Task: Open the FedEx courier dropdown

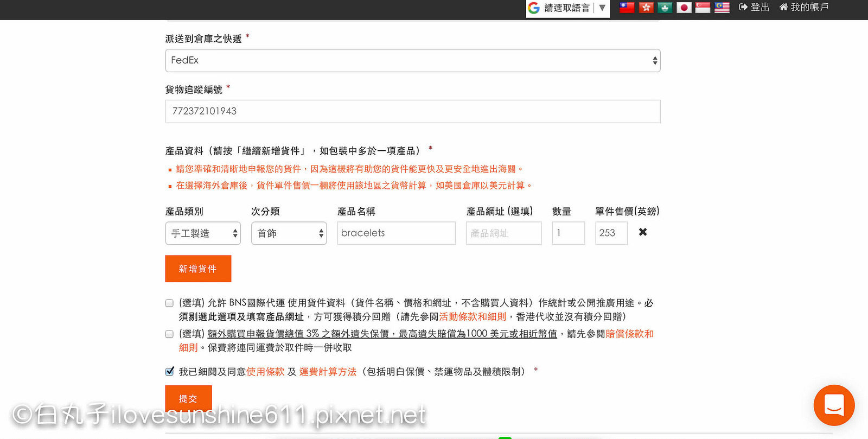Action: click(412, 61)
